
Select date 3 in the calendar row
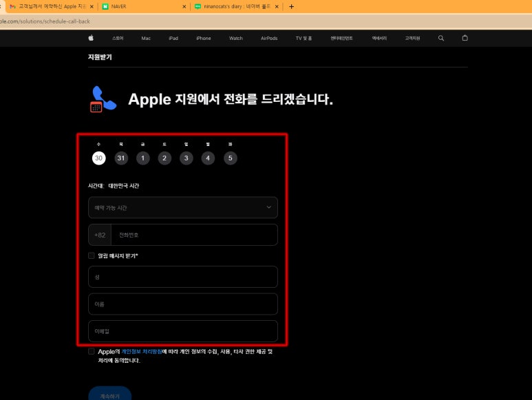(x=187, y=158)
